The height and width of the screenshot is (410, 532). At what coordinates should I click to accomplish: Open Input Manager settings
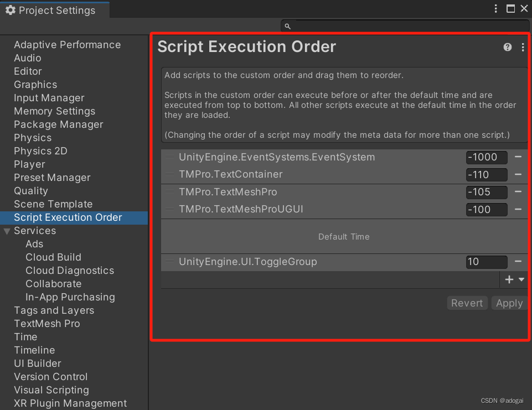(49, 98)
